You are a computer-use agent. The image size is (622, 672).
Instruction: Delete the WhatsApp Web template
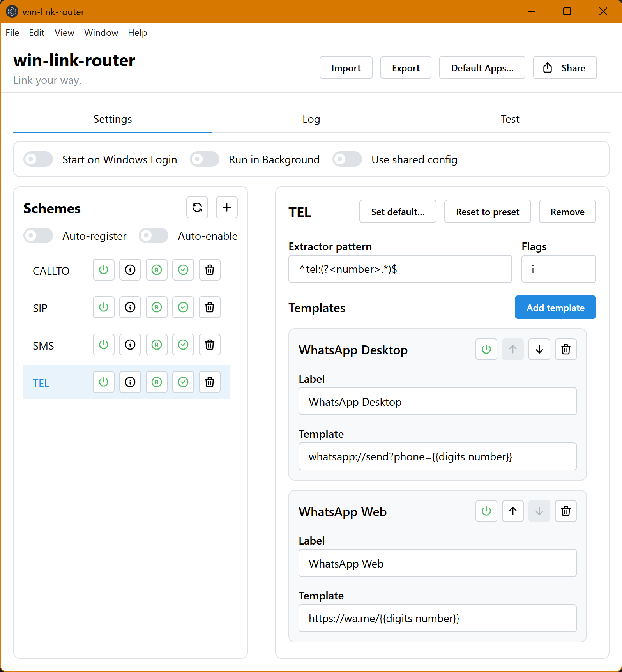click(x=566, y=511)
